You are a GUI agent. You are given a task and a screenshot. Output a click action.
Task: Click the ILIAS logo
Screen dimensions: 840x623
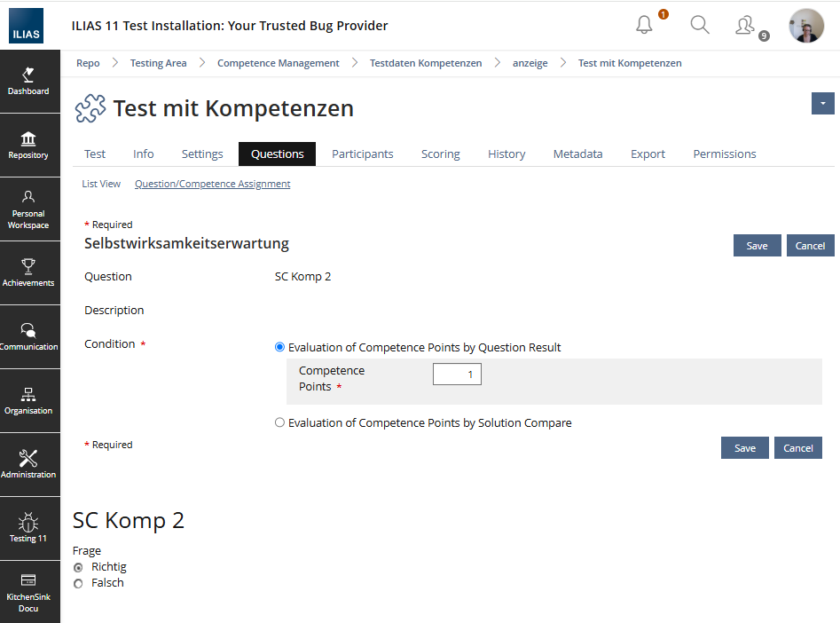tap(26, 26)
